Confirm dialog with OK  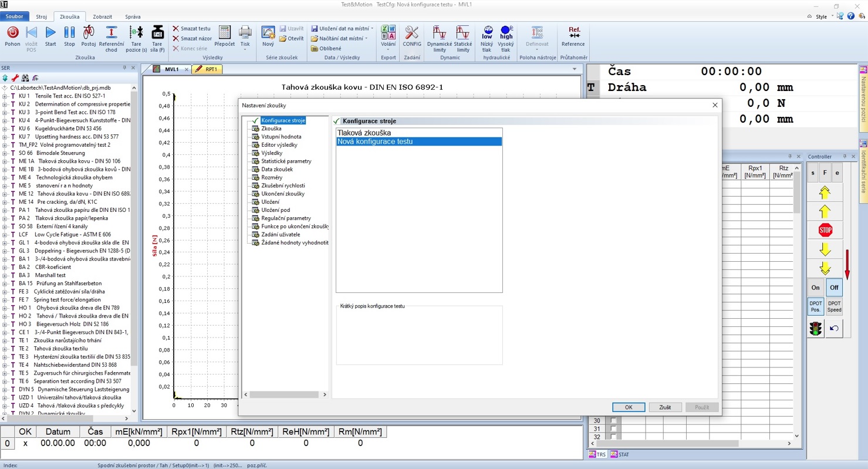coord(629,407)
